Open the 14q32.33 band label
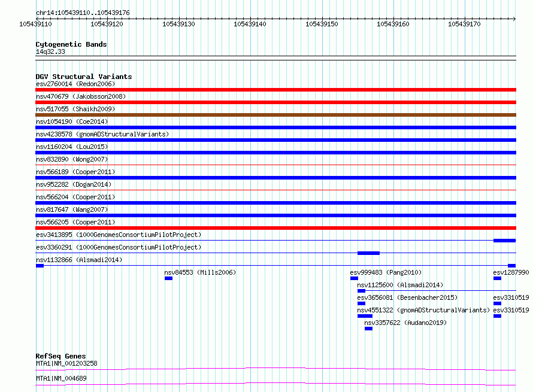This screenshot has width=533, height=392. coord(50,51)
